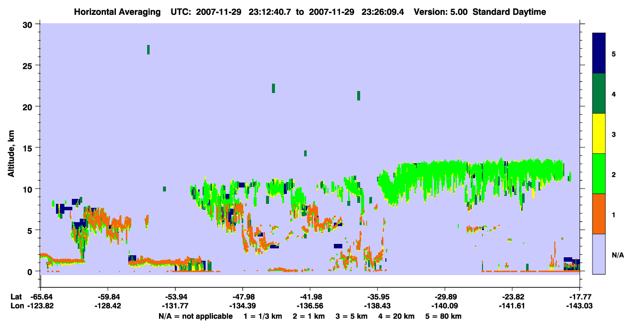644x330 pixels.
Task: Click the latitude value -23.82
Action: point(512,297)
